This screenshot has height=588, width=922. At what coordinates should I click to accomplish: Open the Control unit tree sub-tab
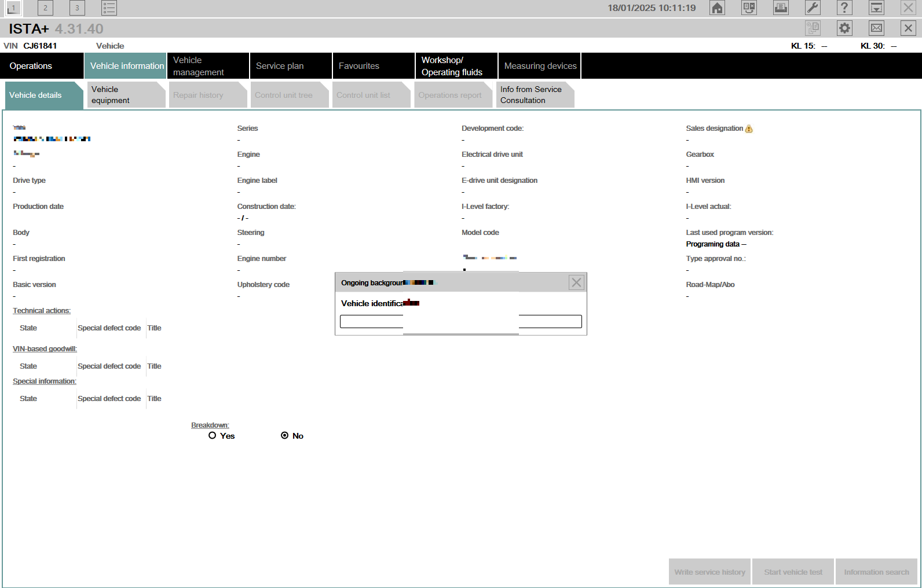(x=290, y=95)
